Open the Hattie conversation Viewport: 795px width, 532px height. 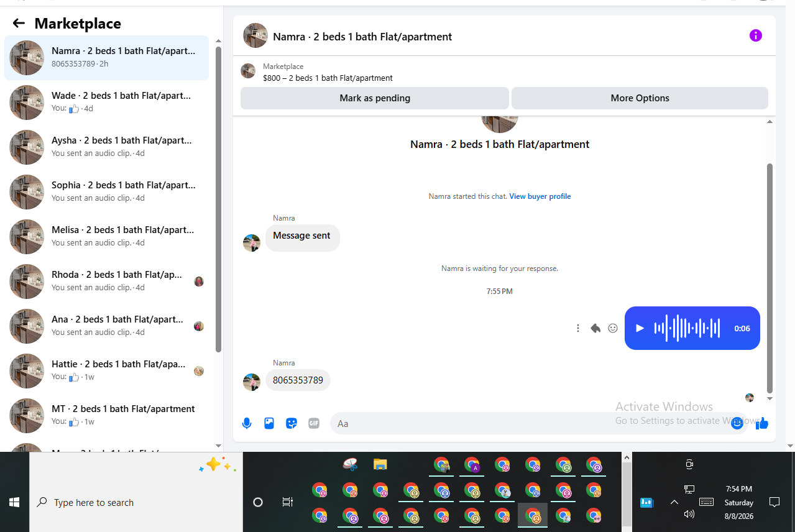[106, 371]
